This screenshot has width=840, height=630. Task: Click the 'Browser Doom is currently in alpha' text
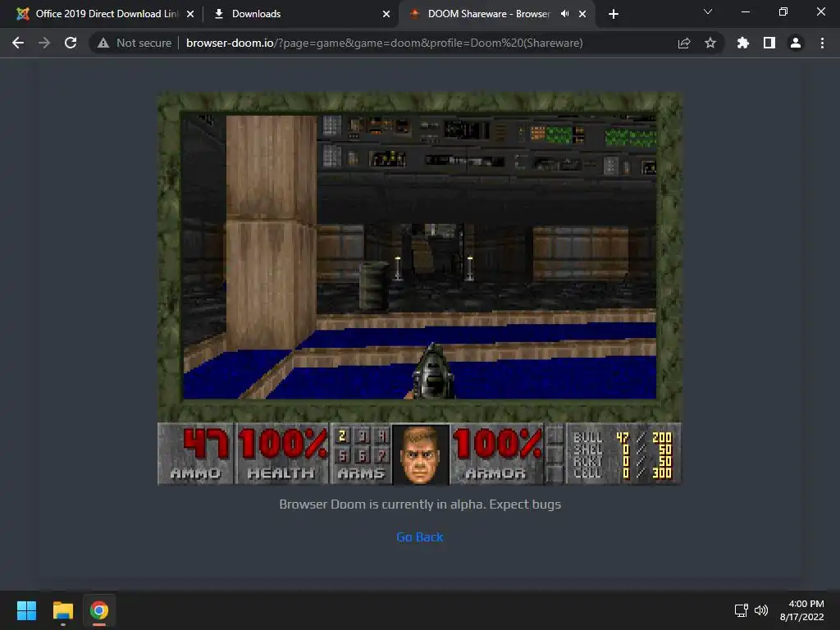pos(419,504)
